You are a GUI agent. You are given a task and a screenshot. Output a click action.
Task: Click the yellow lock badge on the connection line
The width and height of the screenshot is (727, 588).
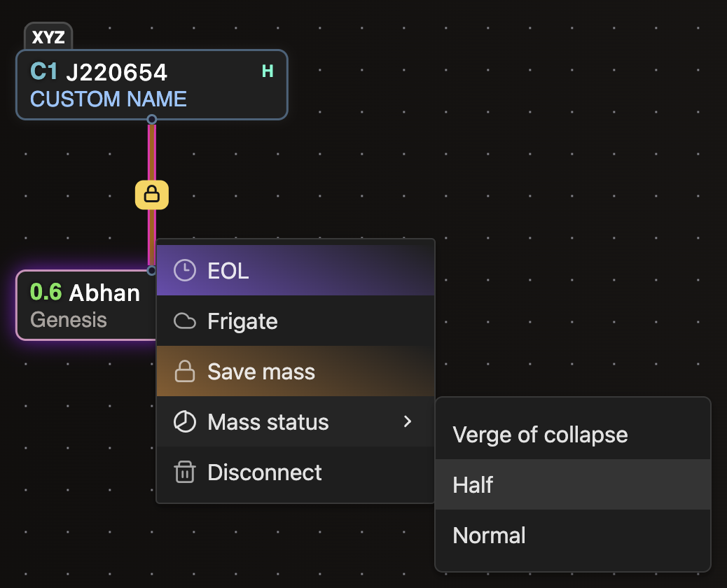[x=151, y=195]
